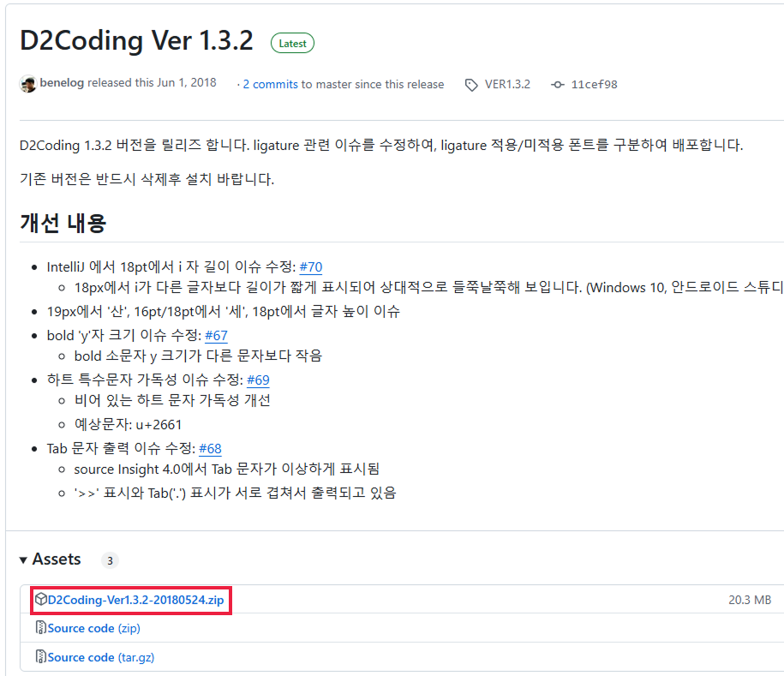Viewport: 784px width, 676px height.
Task: Click file icon beside Source code (tar.gz)
Action: 41,656
